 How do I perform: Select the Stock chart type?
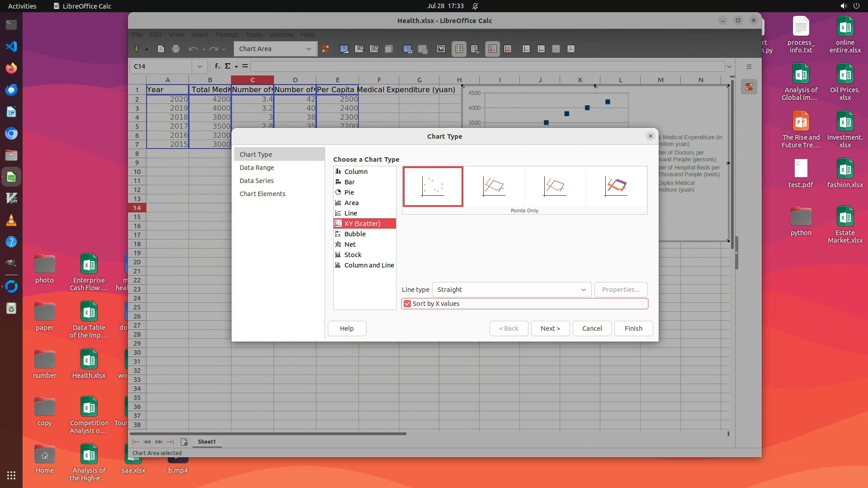(353, 255)
